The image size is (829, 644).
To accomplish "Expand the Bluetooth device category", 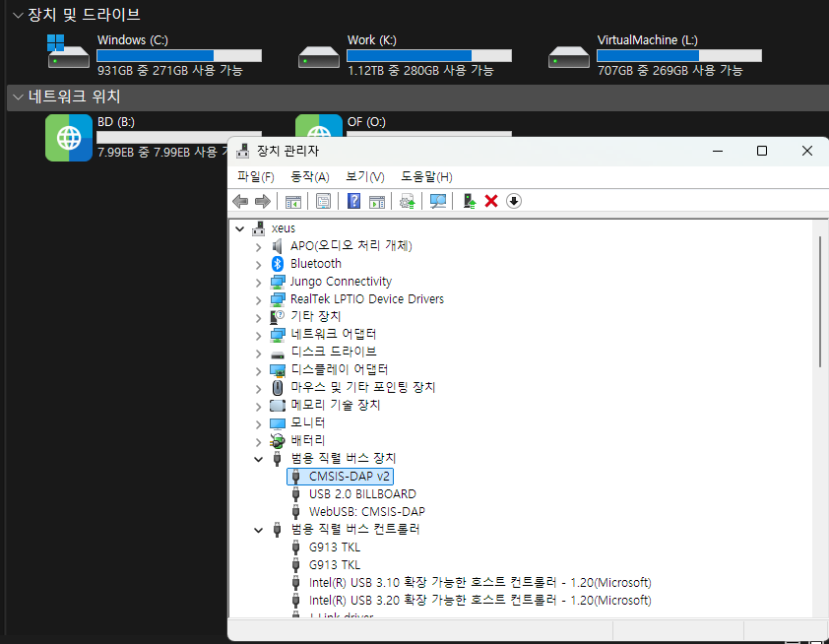I will coord(259,264).
